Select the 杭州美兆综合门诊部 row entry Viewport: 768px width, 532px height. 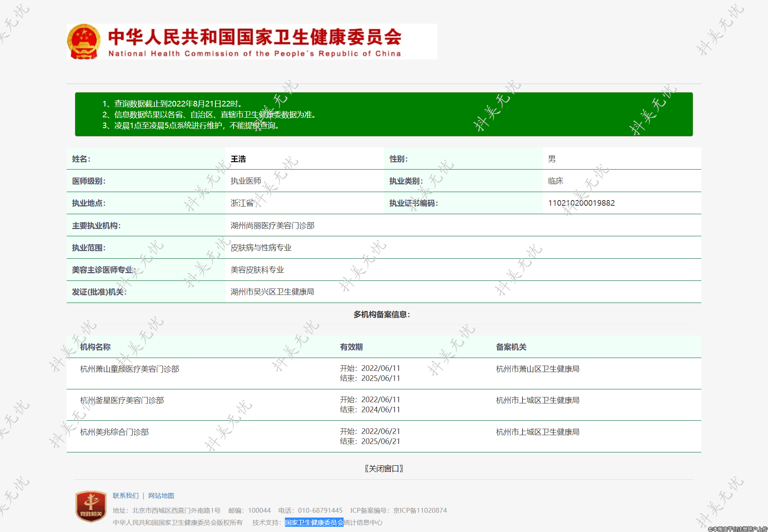114,432
